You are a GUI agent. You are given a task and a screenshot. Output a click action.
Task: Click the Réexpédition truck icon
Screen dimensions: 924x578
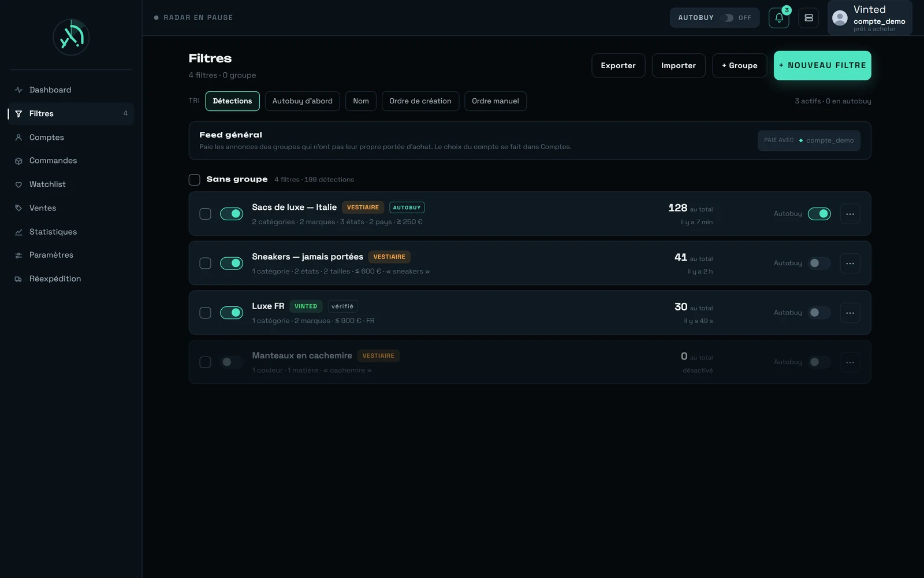click(18, 279)
